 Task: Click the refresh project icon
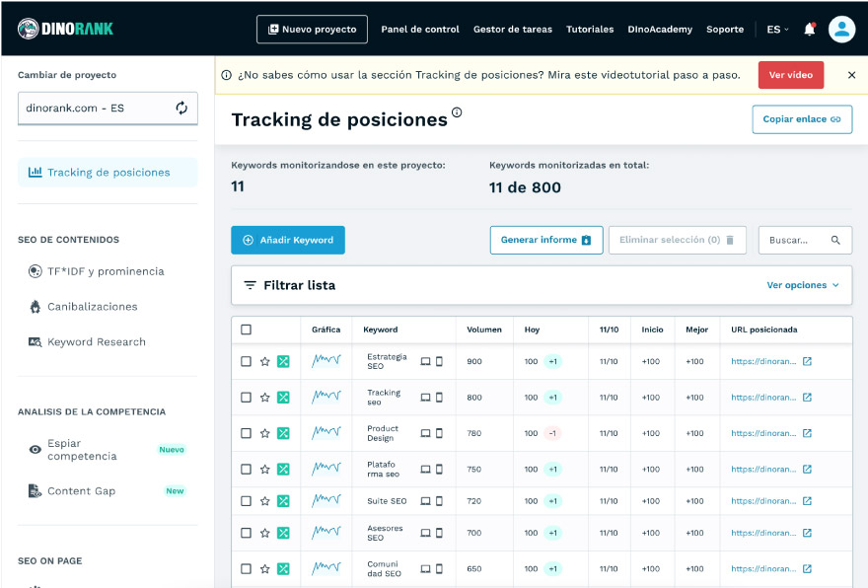point(181,108)
